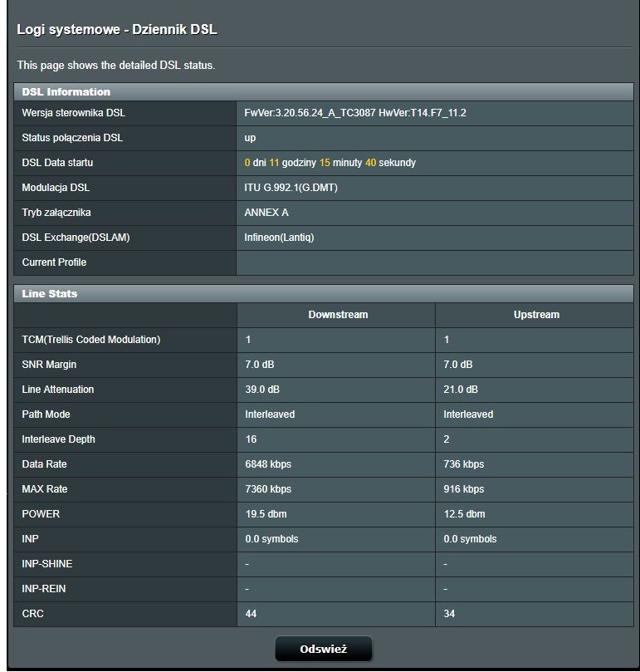Select the Line Stats section header

pyautogui.click(x=50, y=293)
